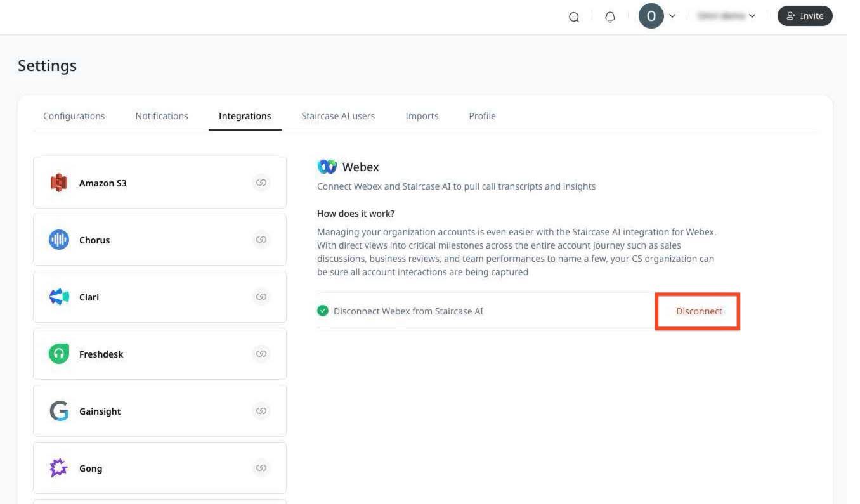Click the Gong integration logo
Screen dimensions: 860x504
[58, 468]
